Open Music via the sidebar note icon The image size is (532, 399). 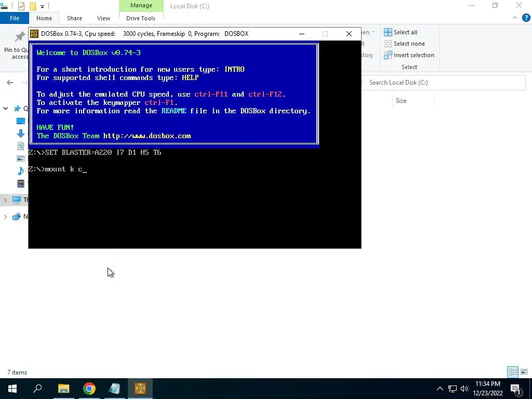[x=21, y=170]
